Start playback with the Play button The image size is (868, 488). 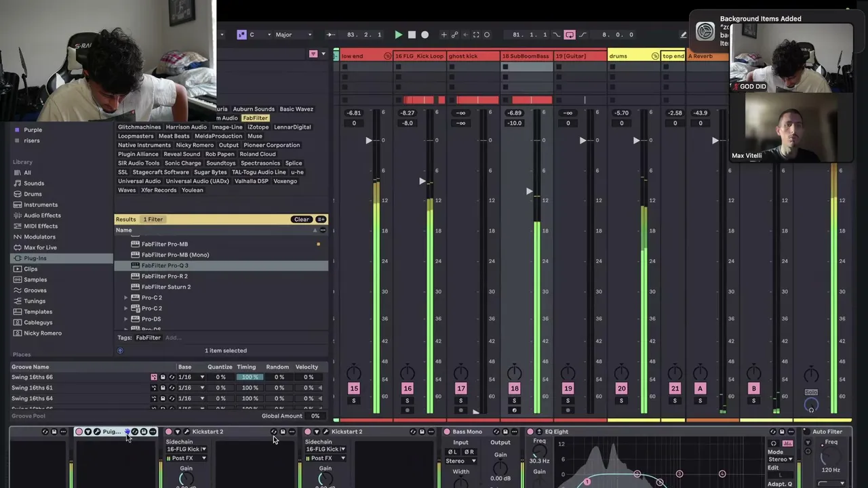[x=398, y=35]
